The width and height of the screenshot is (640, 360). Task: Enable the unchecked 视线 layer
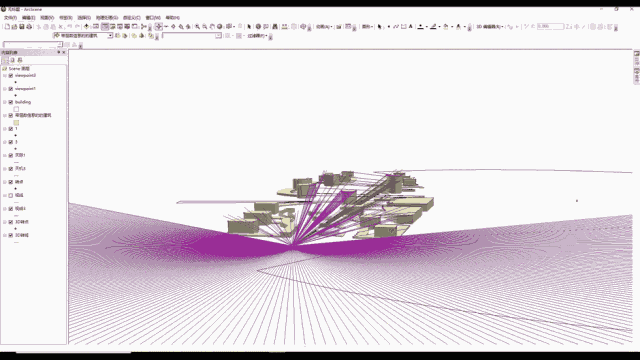pyautogui.click(x=11, y=196)
